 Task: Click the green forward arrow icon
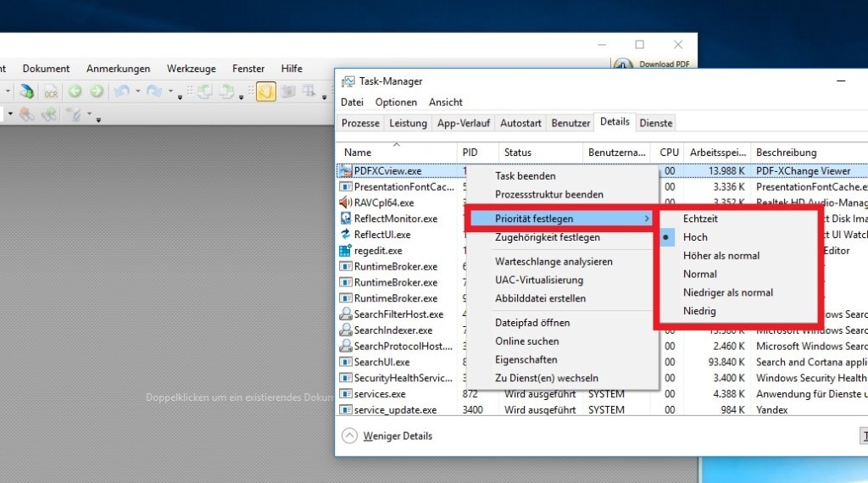point(97,92)
